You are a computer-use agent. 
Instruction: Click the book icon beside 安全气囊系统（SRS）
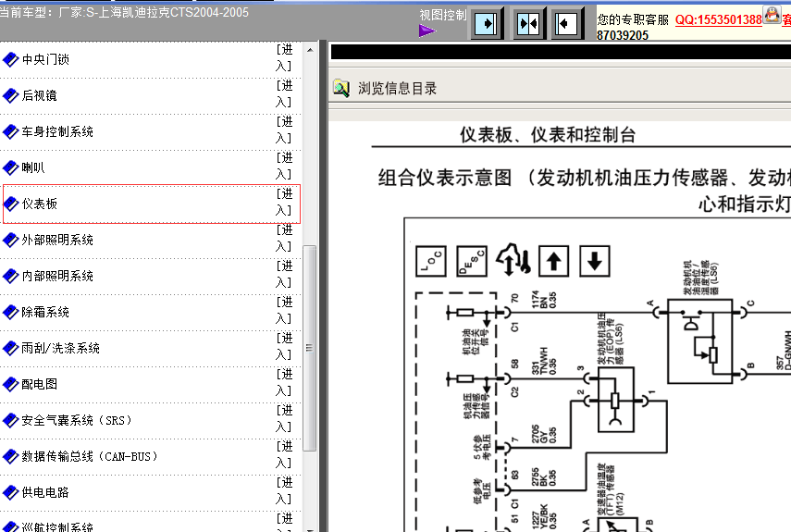[x=10, y=420]
